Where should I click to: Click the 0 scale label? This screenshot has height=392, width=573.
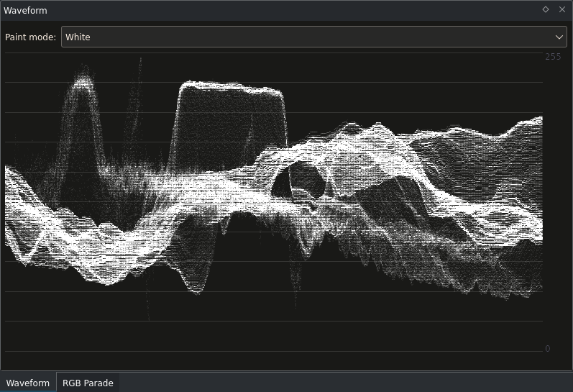tap(547, 349)
